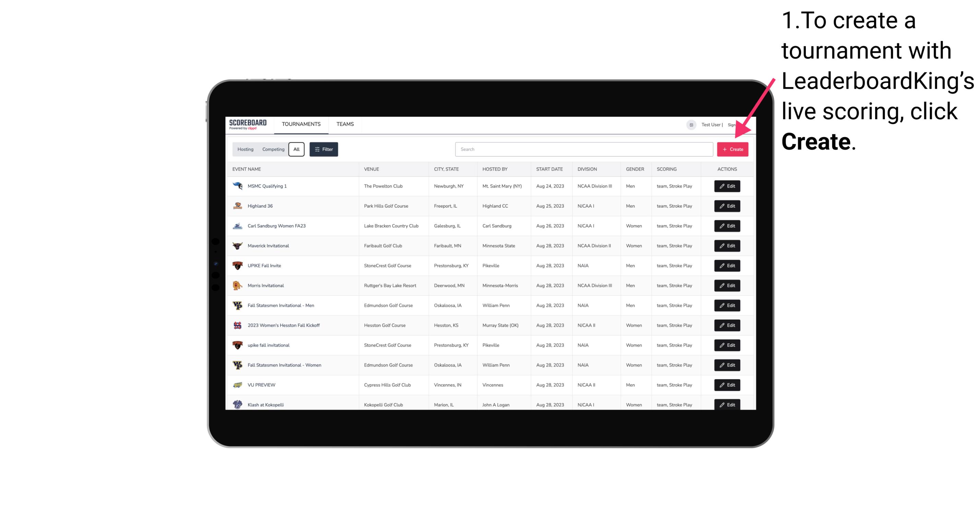Click the Tournaments navigation menu item

301,124
